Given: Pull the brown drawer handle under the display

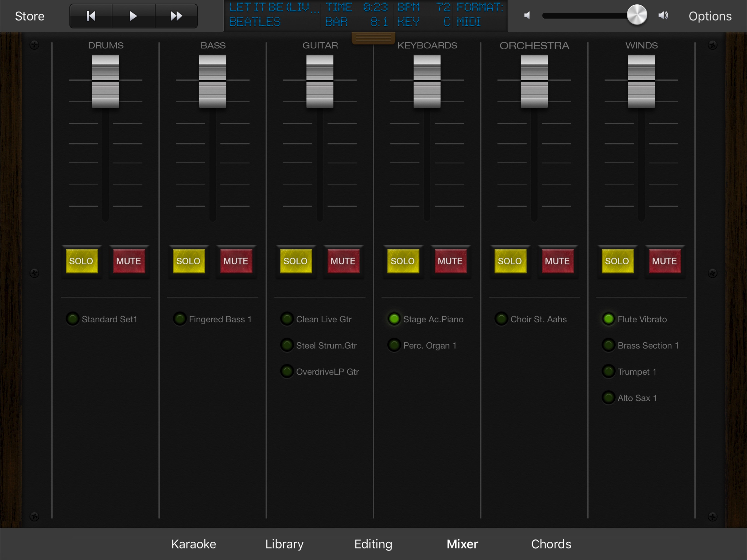Looking at the screenshot, I should tap(373, 38).
